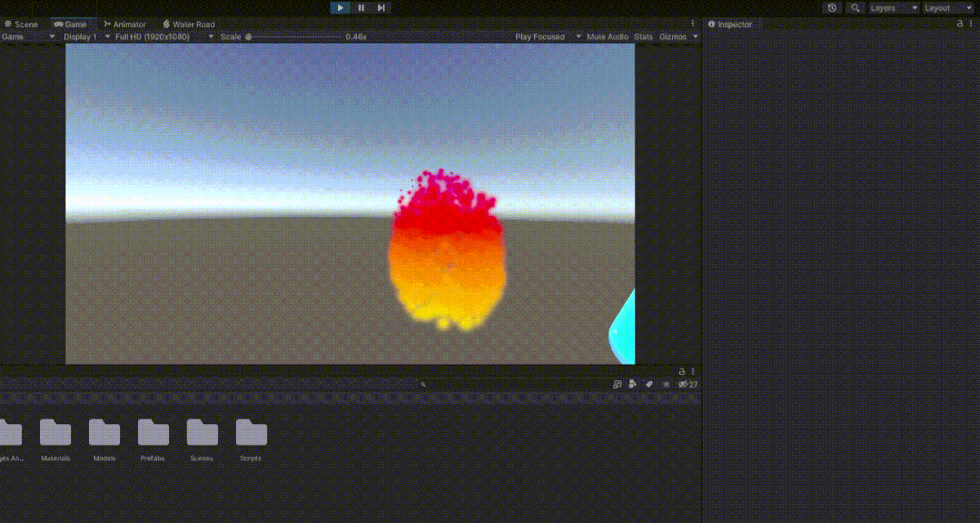Click the Step frame button
Viewport: 980px width, 523px height.
point(381,8)
